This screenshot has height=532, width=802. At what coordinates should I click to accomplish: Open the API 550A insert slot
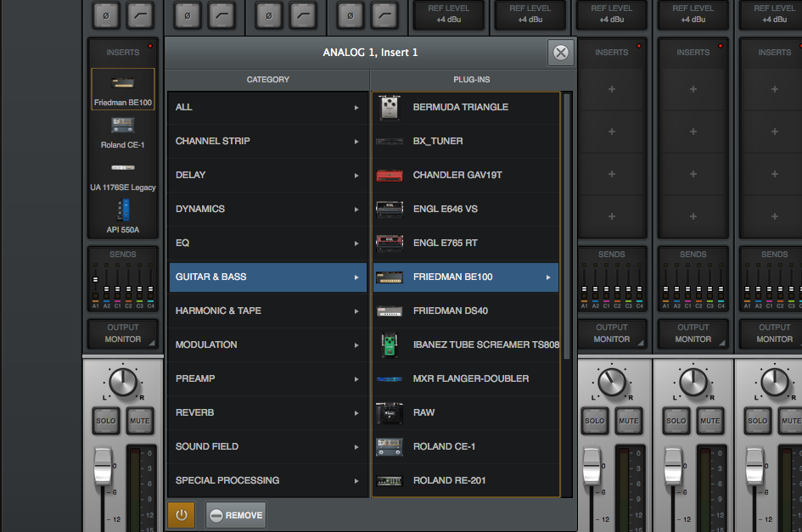point(123,217)
